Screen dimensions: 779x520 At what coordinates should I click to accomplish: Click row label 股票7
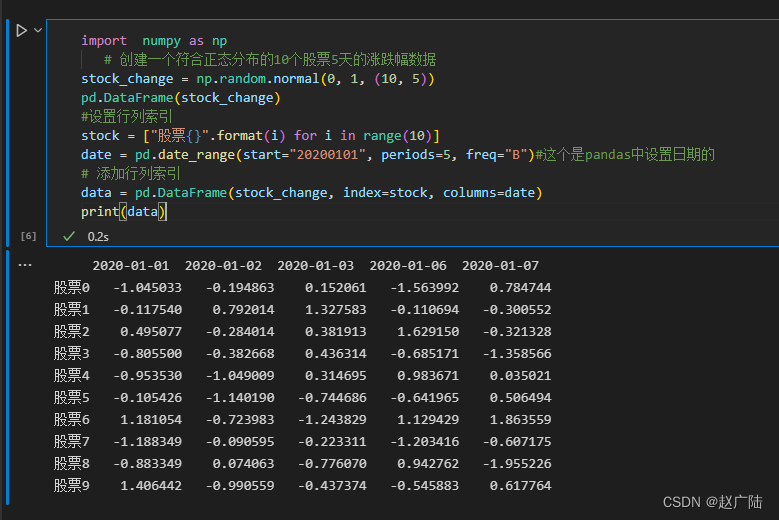(x=72, y=442)
